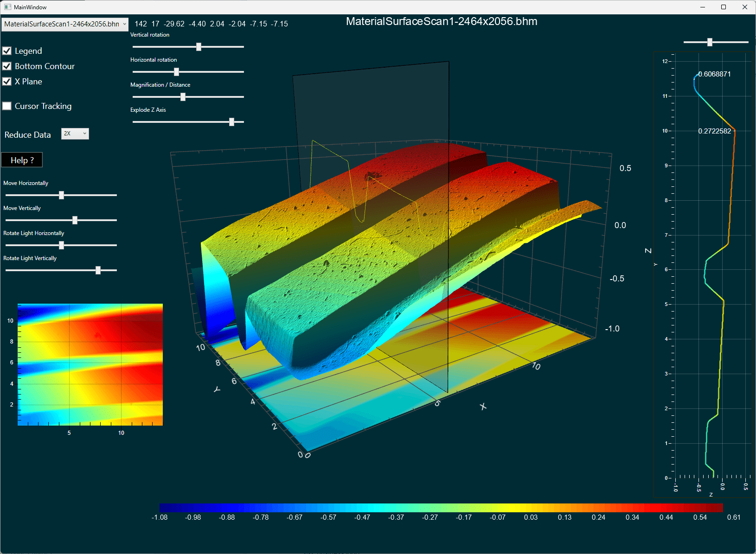Expand the Reduce Data 2X dropdown

75,134
